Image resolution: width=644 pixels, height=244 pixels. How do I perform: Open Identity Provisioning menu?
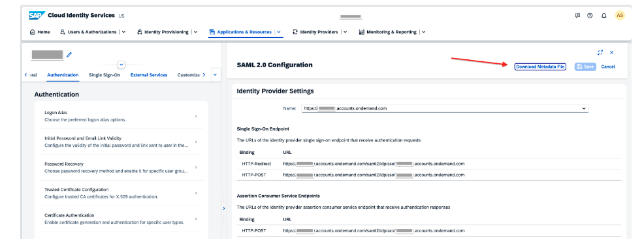(x=163, y=32)
